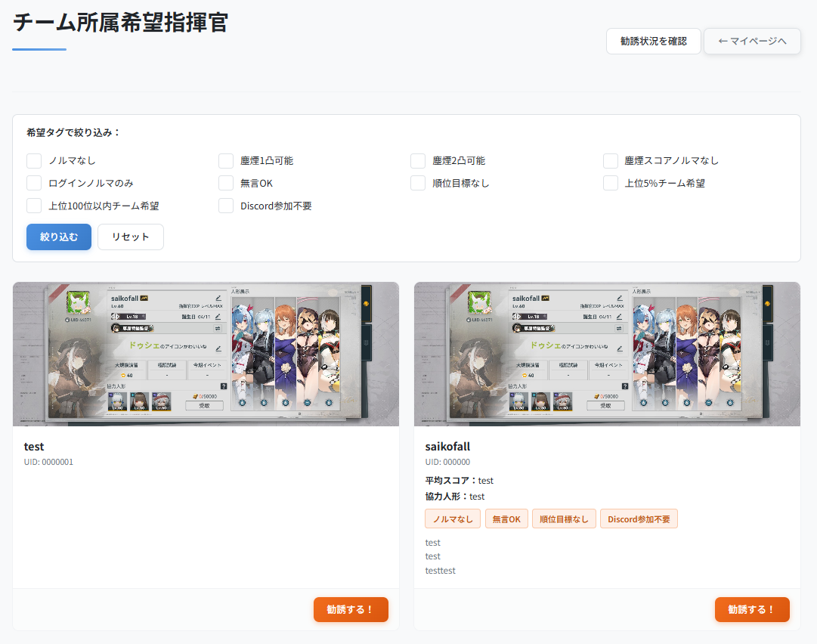Open the test card's profile screenshot
The height and width of the screenshot is (644, 817).
tap(206, 354)
